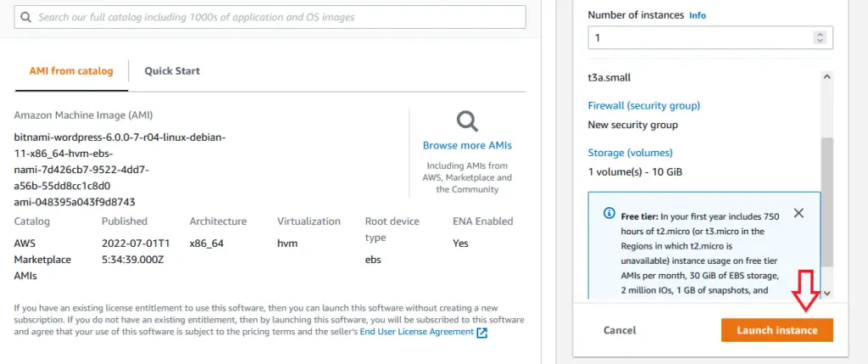Cancel the instance launch

tap(620, 330)
